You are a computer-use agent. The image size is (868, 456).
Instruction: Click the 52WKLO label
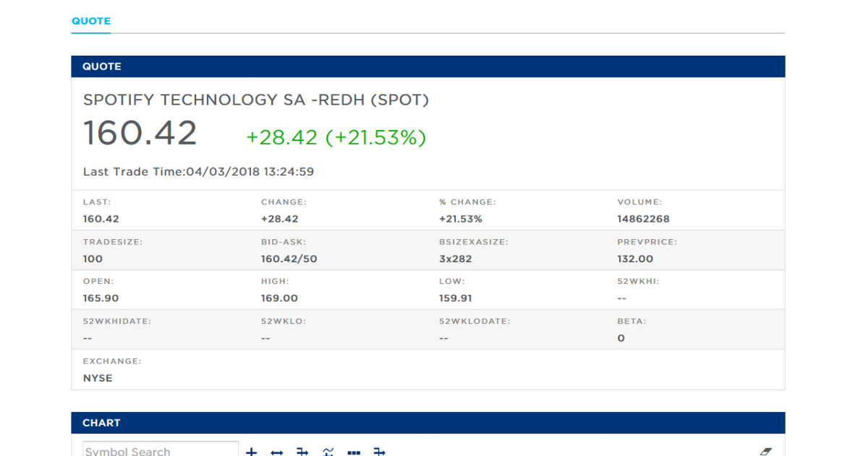[x=283, y=321]
